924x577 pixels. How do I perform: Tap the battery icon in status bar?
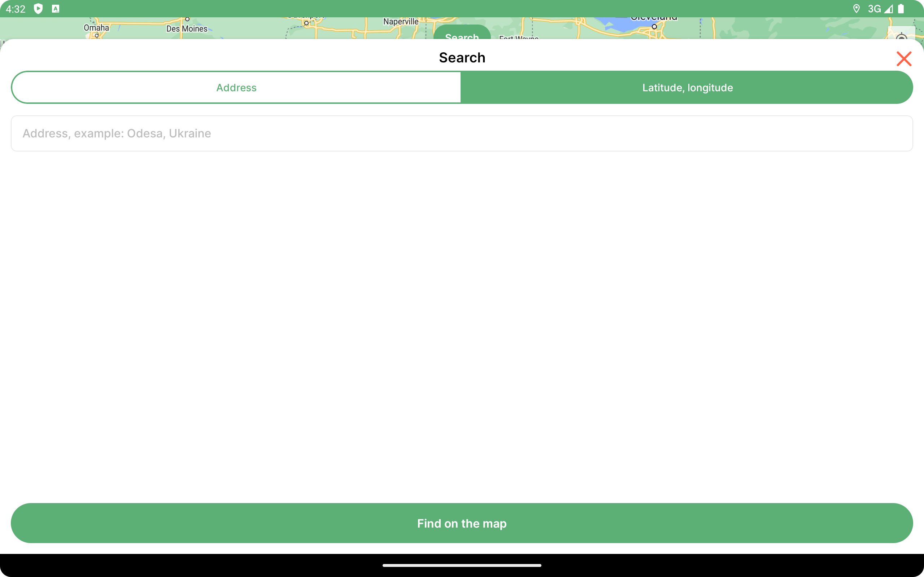pyautogui.click(x=901, y=9)
